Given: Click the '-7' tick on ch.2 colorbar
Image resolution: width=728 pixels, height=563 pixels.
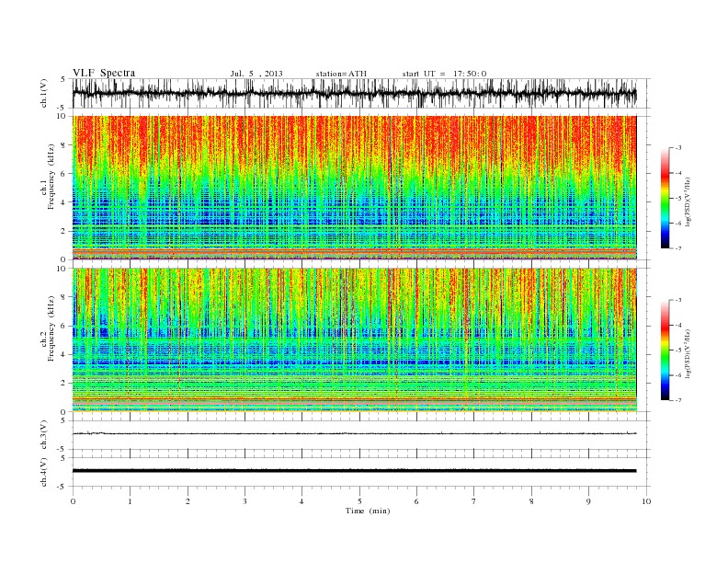Looking at the screenshot, I should 678,400.
